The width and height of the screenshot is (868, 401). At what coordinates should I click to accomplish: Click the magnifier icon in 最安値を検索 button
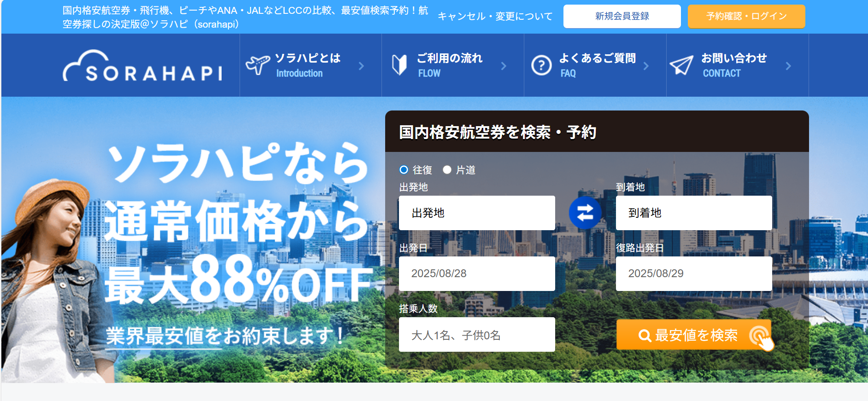(645, 336)
